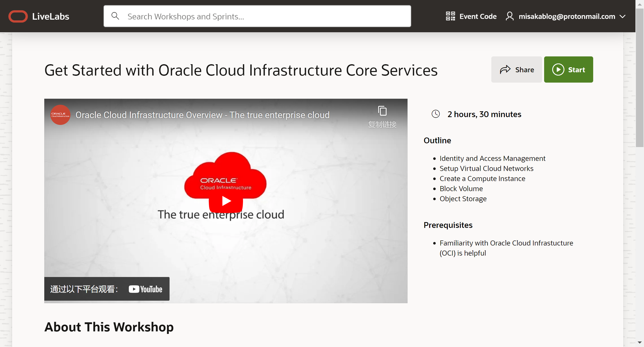
Task: Click the Share button
Action: point(516,70)
